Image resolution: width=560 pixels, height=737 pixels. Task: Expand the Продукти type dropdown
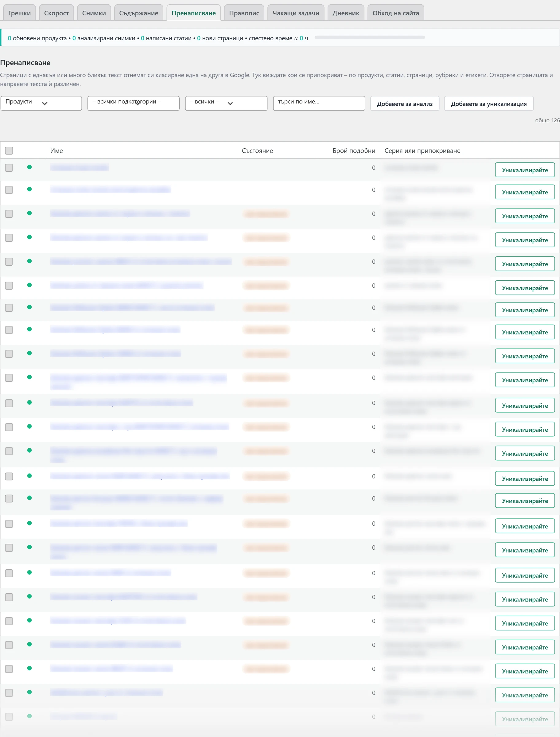point(41,103)
